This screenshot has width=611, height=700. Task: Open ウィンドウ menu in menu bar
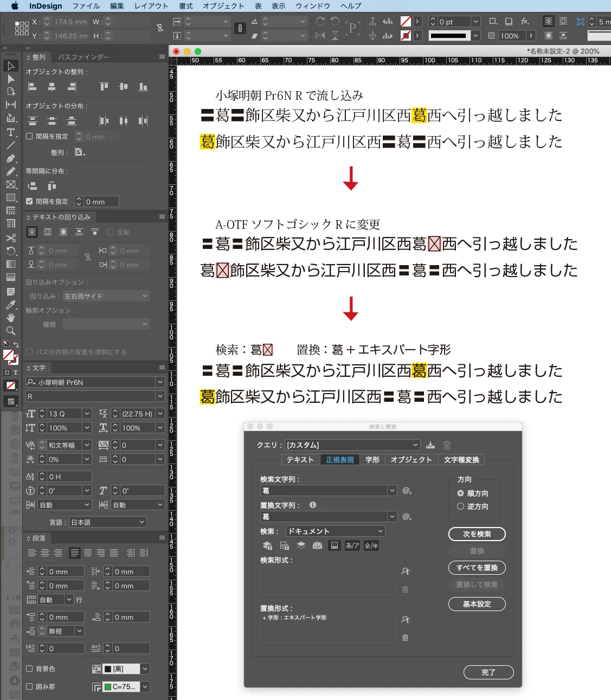point(313,6)
